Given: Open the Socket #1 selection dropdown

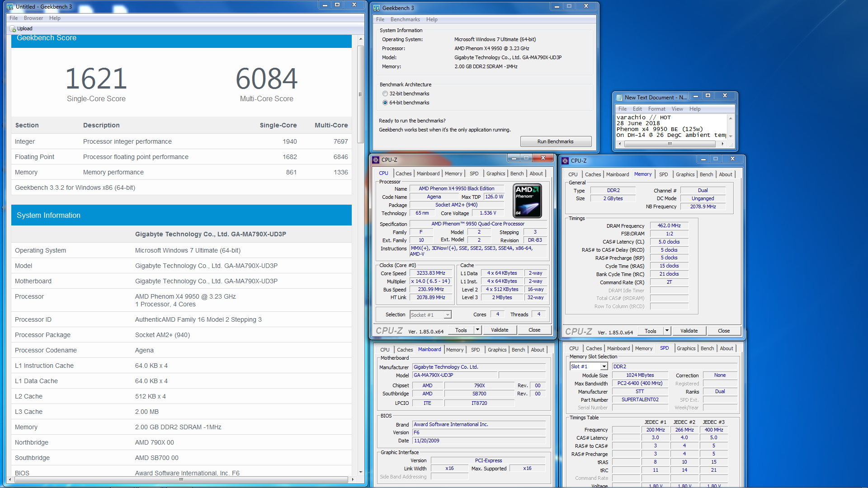Looking at the screenshot, I should (x=447, y=315).
